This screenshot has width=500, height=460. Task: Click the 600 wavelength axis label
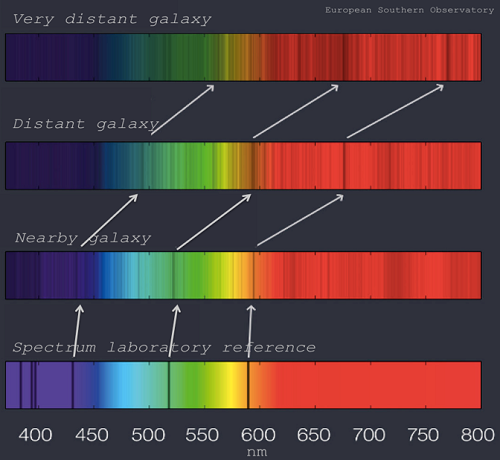pos(258,435)
